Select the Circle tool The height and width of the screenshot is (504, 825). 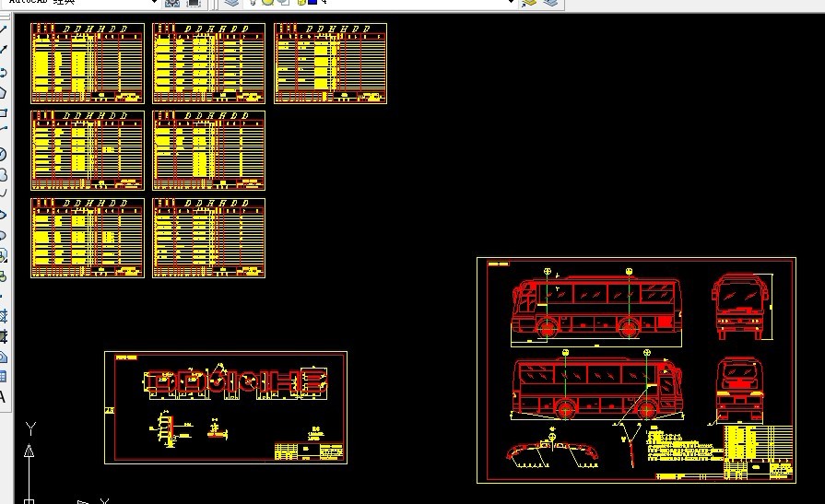[3, 154]
